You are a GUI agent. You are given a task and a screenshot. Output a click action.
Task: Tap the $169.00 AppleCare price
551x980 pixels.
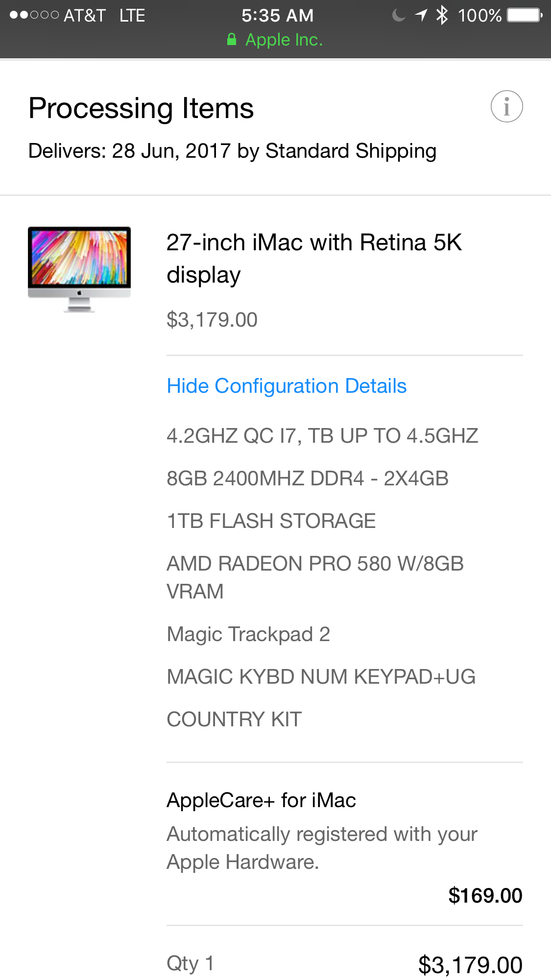coord(485,895)
